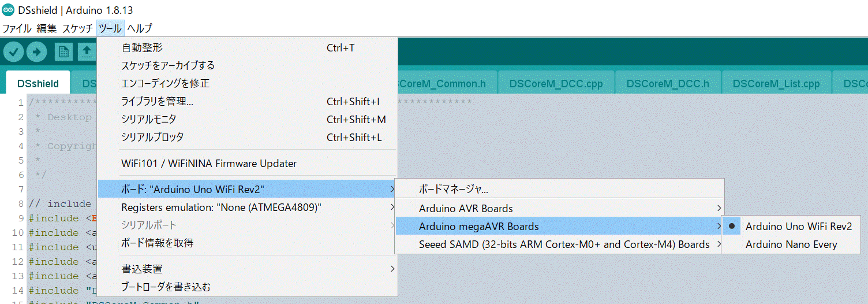Expand Registers emulation submenu

(x=248, y=207)
